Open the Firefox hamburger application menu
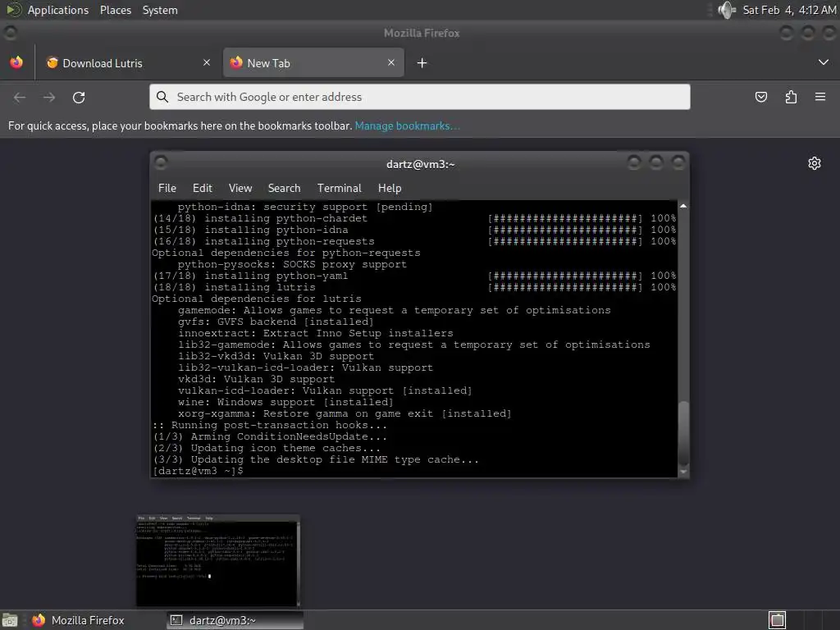This screenshot has height=630, width=840. click(820, 97)
